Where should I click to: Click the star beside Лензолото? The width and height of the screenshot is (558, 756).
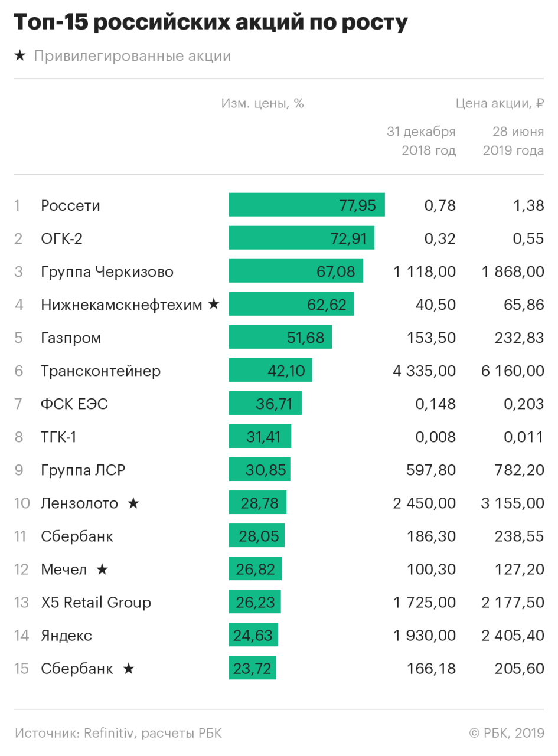133,503
